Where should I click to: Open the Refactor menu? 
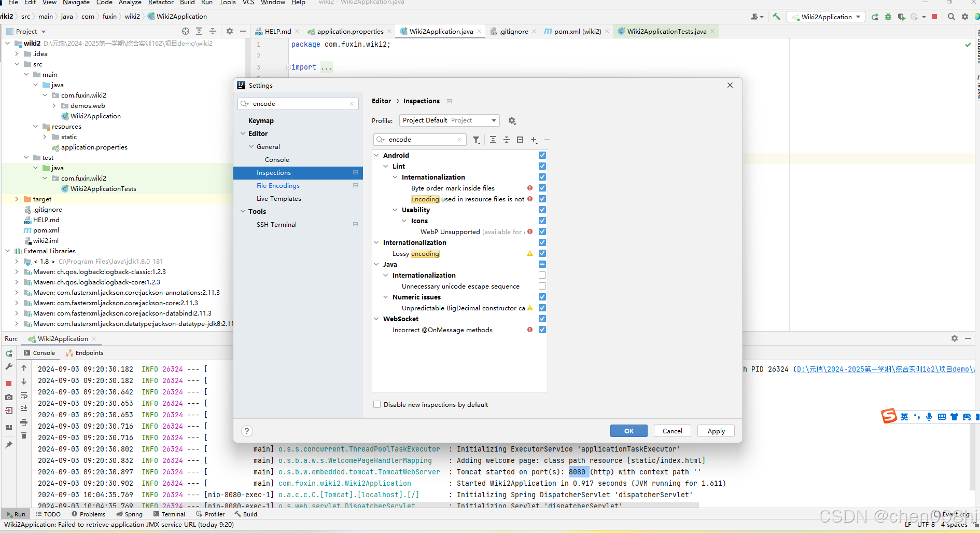161,3
